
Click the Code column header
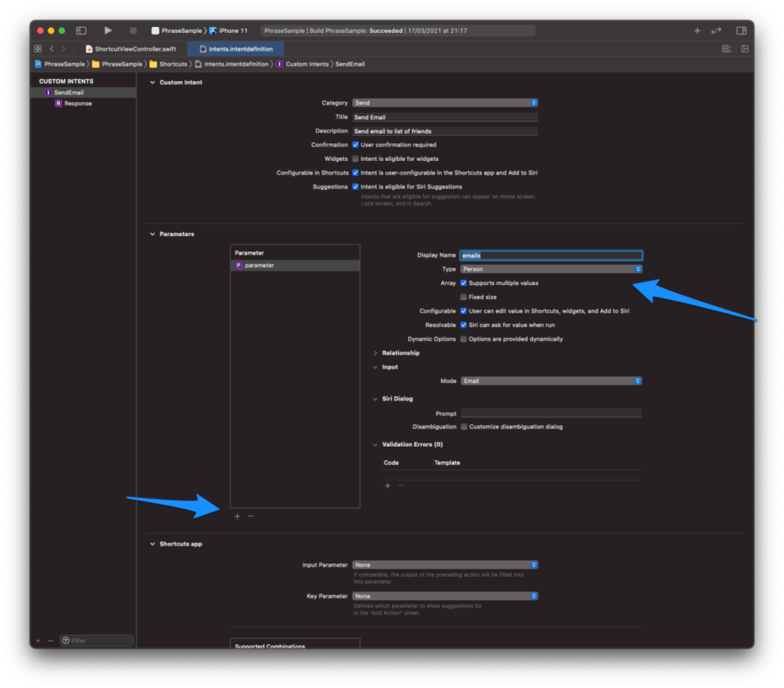[391, 463]
